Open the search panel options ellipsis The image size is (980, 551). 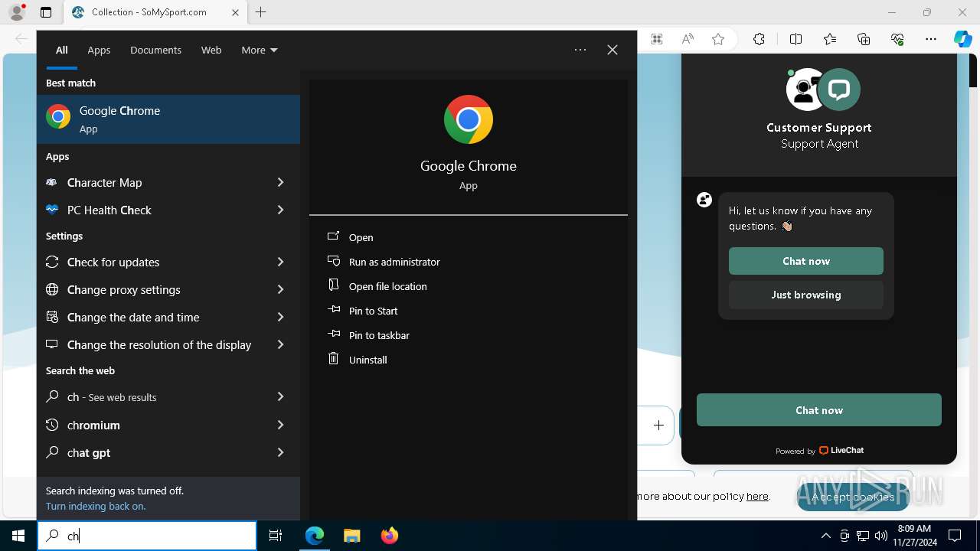pyautogui.click(x=580, y=50)
